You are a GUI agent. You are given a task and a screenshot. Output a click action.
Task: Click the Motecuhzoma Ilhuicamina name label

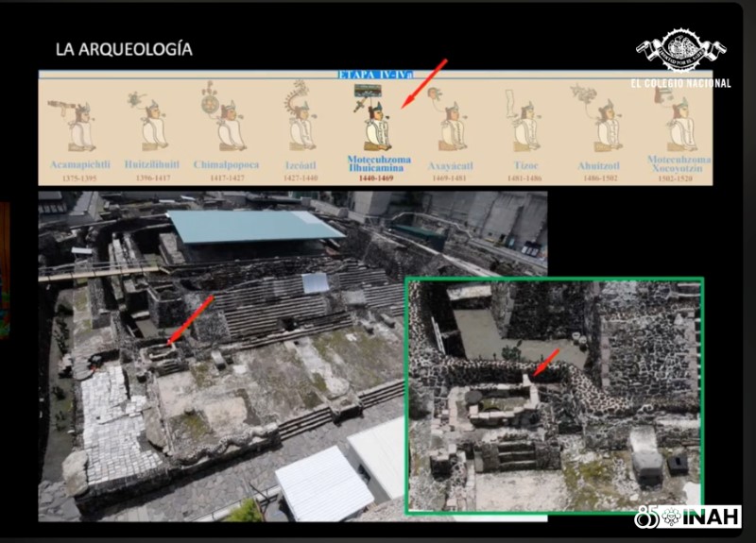[375, 163]
